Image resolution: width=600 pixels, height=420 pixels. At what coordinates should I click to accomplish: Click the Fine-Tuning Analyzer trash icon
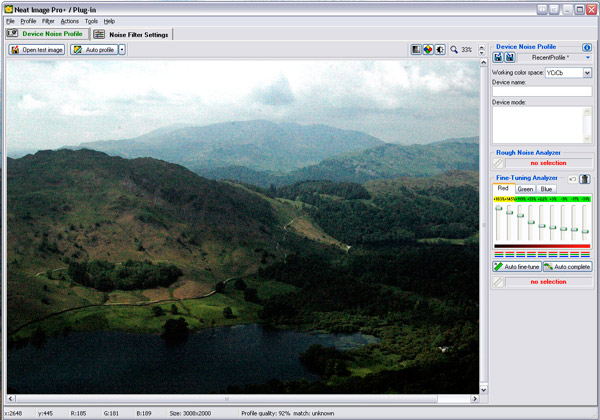pyautogui.click(x=584, y=179)
